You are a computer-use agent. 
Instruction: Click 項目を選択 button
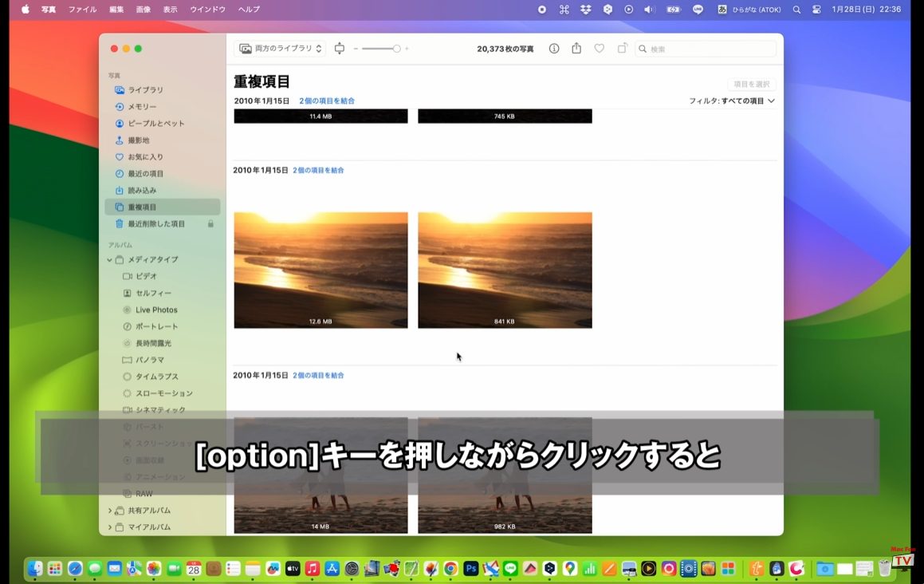[x=751, y=85]
